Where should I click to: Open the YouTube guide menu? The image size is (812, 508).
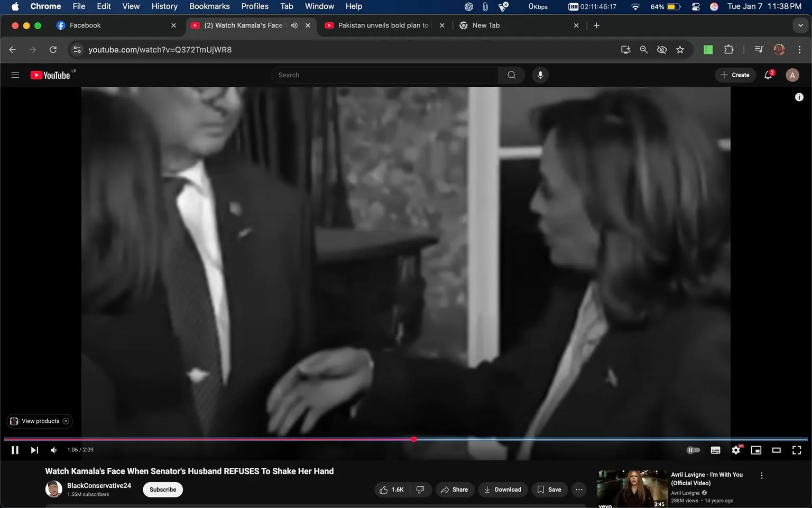15,75
